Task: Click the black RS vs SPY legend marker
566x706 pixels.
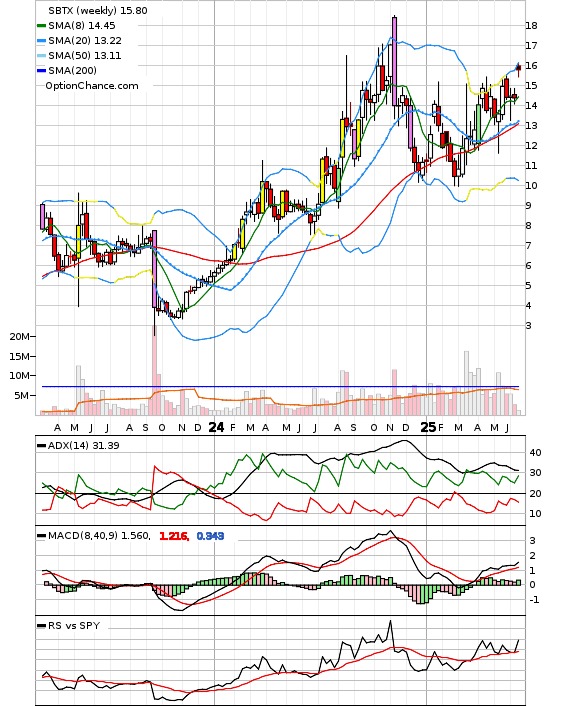Action: coord(41,626)
